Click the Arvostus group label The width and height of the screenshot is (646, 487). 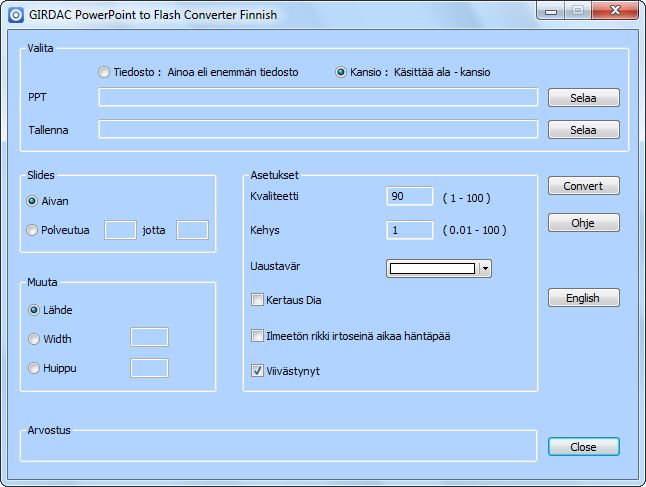49,430
